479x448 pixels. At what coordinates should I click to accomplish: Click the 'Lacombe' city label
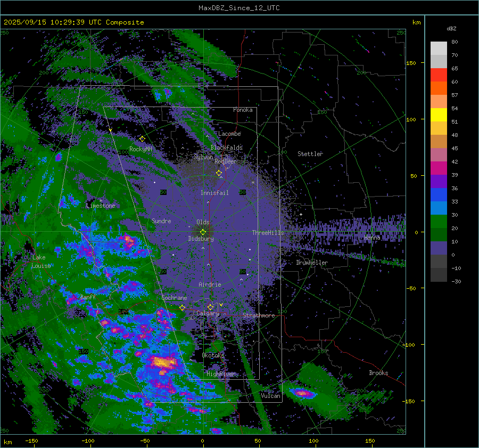(229, 134)
